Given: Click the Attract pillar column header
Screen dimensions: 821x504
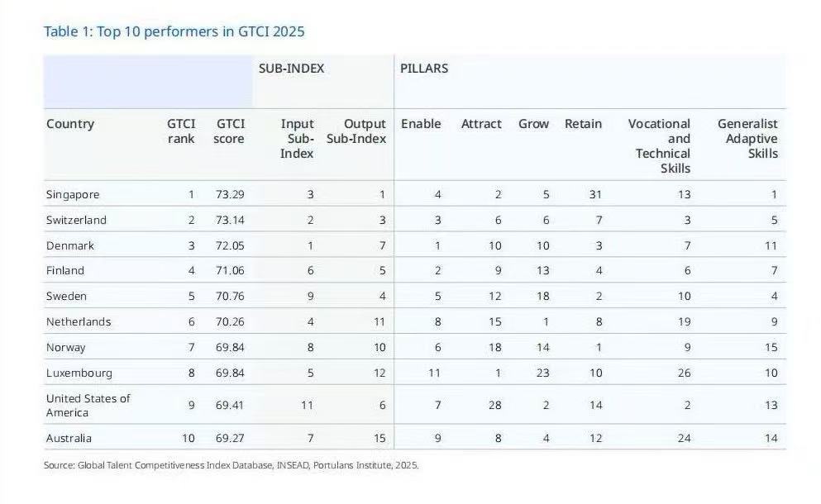Looking at the screenshot, I should (x=481, y=124).
